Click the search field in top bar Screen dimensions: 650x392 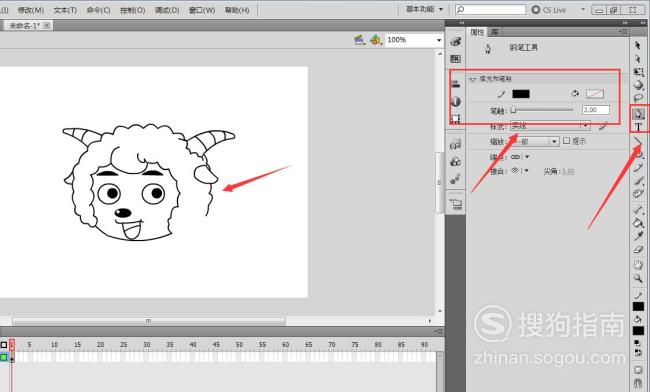coord(490,9)
